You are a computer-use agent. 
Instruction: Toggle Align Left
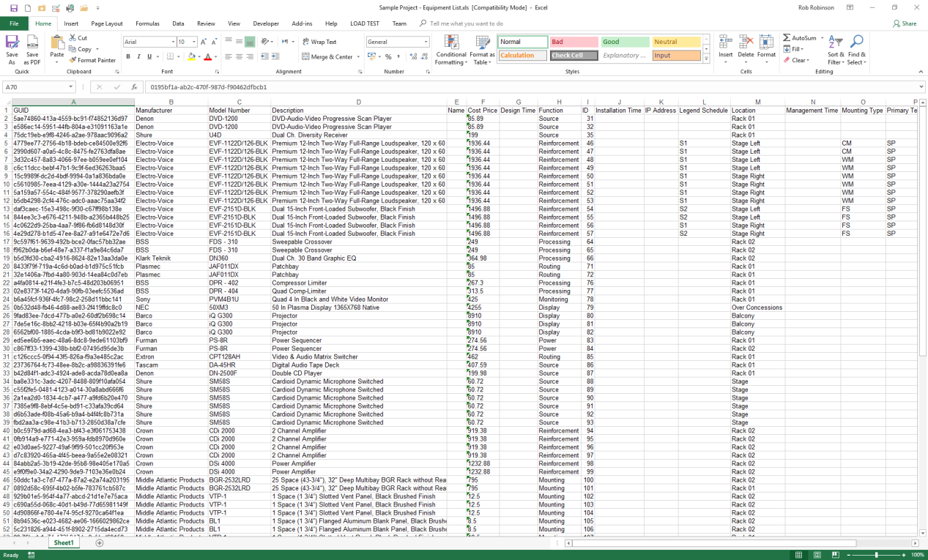[229, 56]
